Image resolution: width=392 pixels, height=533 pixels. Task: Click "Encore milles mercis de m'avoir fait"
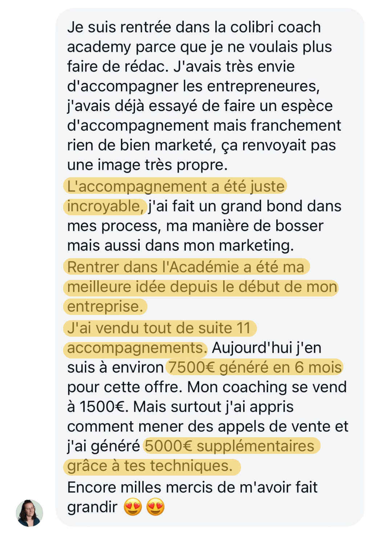[192, 487]
